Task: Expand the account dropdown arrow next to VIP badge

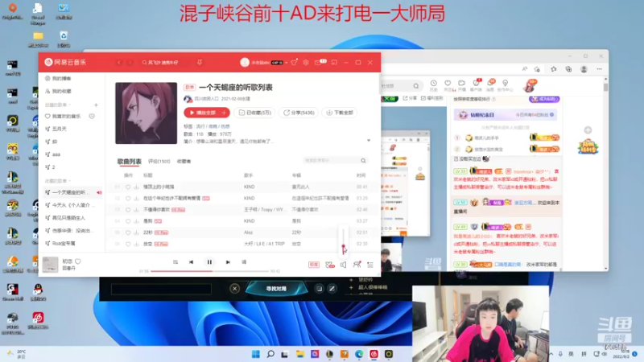Action: 287,63
